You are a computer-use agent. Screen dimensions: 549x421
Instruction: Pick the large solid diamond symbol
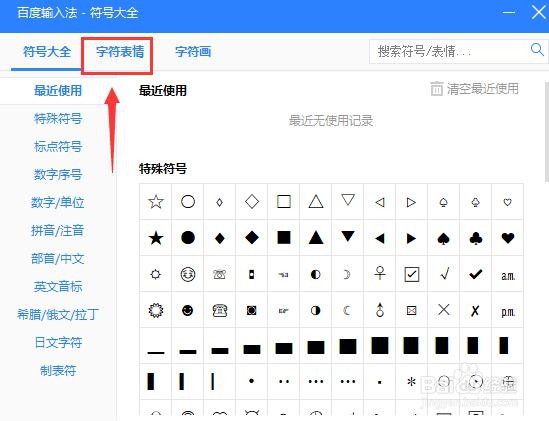pyautogui.click(x=252, y=238)
